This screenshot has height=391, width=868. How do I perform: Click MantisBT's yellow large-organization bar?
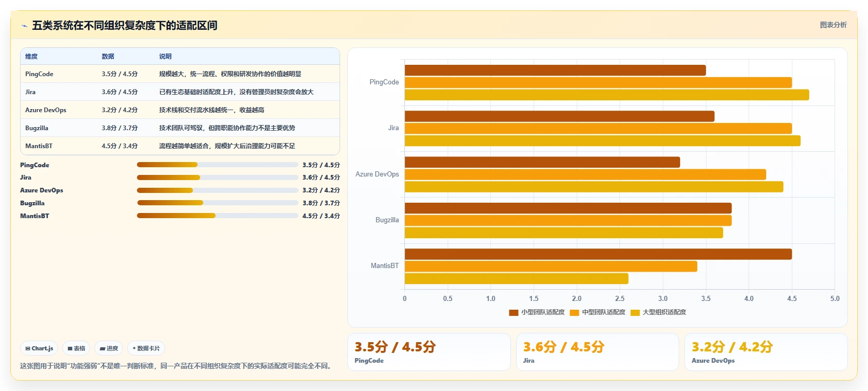click(x=517, y=278)
